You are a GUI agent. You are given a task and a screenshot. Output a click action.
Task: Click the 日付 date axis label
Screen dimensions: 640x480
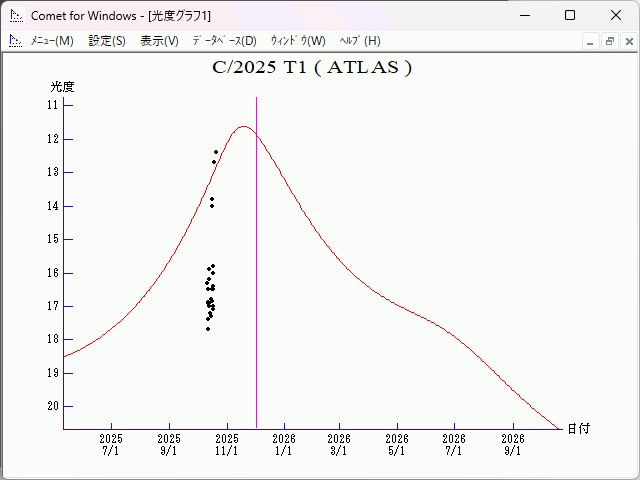pos(578,428)
